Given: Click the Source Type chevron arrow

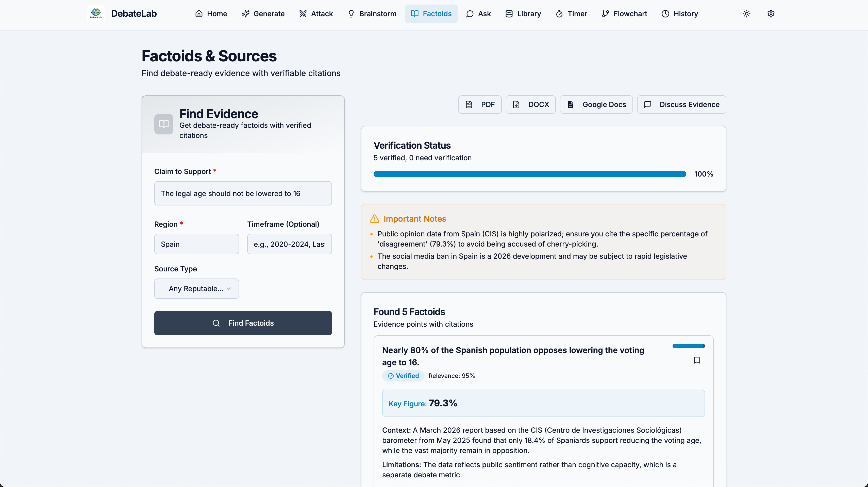Looking at the screenshot, I should [229, 289].
